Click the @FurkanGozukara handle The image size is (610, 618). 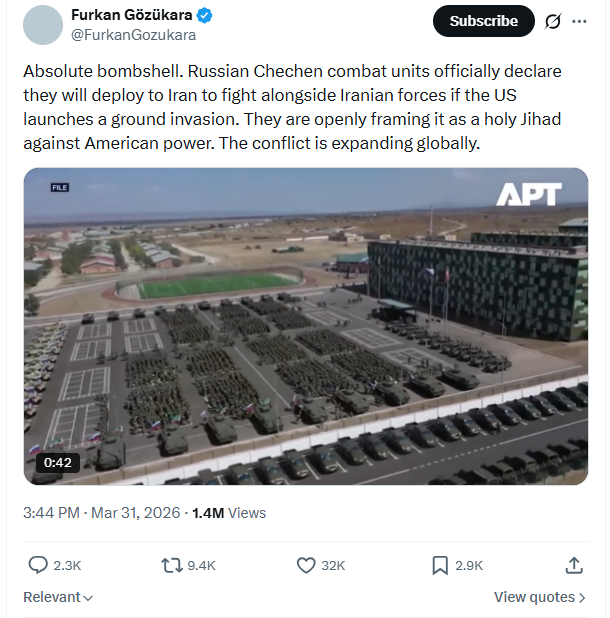click(134, 35)
